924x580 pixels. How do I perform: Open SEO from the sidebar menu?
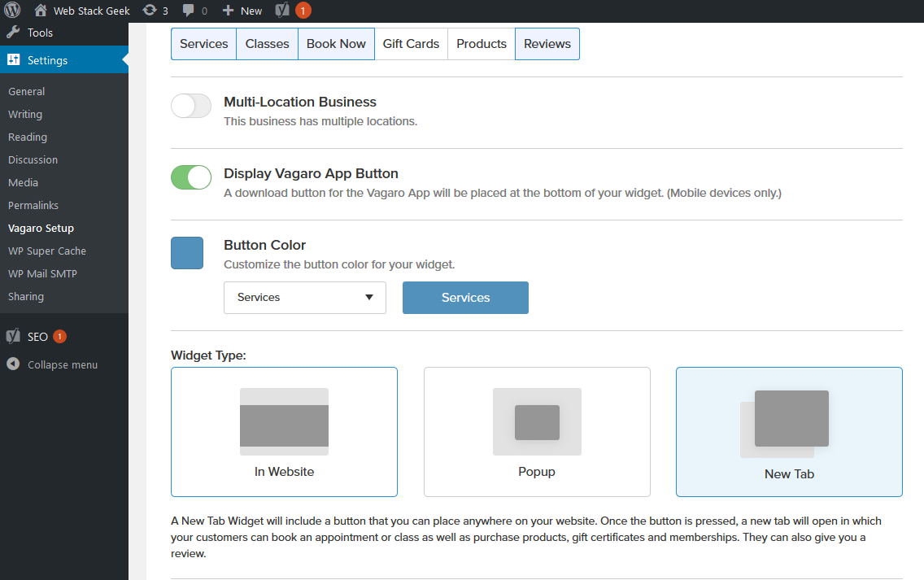point(37,336)
